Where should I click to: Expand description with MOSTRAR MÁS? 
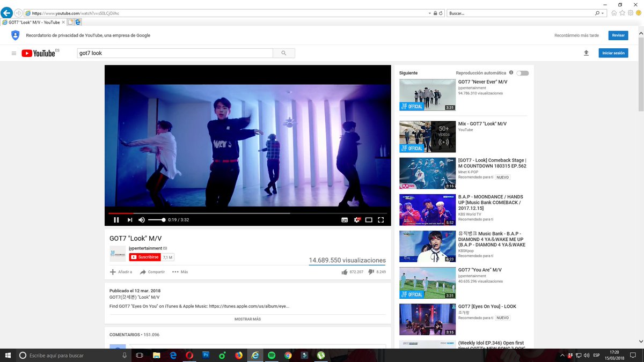tap(247, 319)
